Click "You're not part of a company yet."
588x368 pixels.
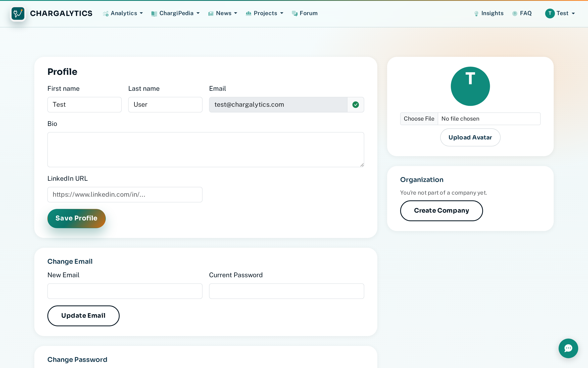pyautogui.click(x=444, y=193)
